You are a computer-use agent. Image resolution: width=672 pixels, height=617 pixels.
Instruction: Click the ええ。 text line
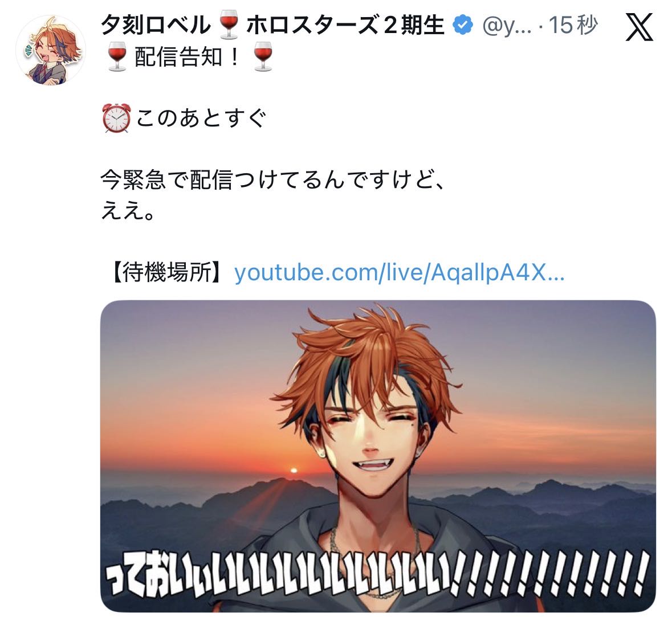click(127, 210)
